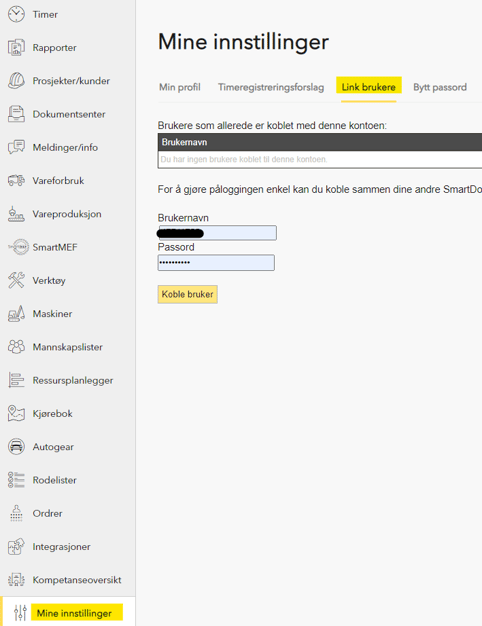This screenshot has width=482, height=626.
Task: Click the Koble bruker button
Action: coord(188,294)
